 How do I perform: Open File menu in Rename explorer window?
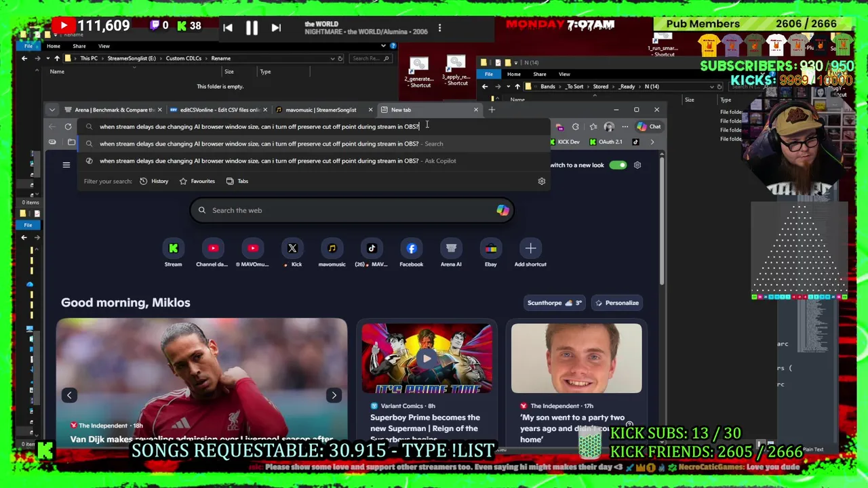coord(28,46)
